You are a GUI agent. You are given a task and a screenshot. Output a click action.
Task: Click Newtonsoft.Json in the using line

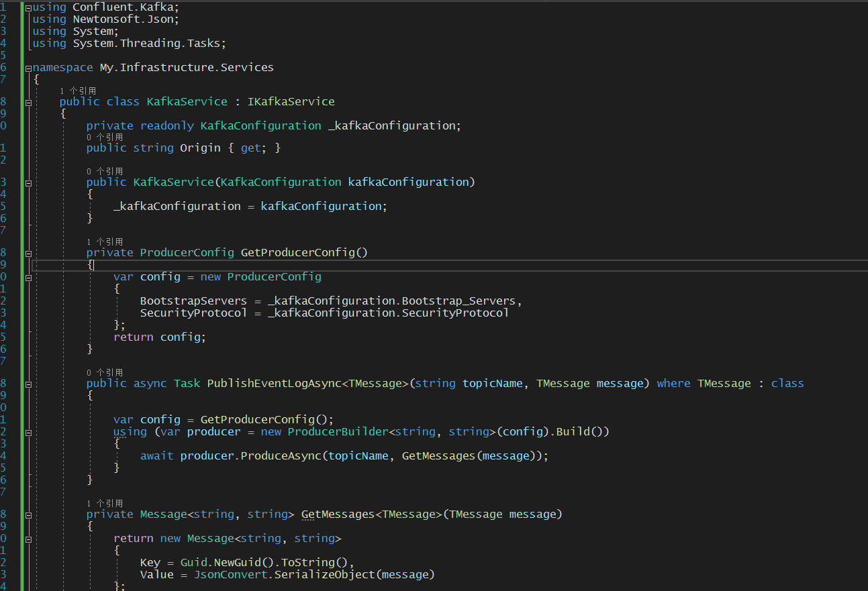click(123, 19)
